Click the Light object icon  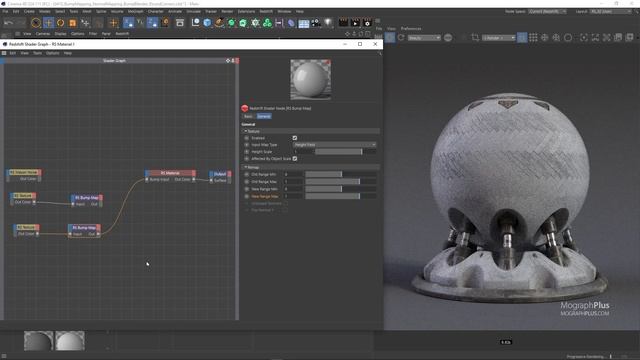(x=328, y=23)
